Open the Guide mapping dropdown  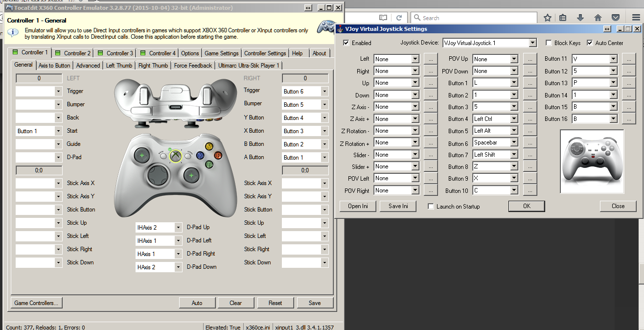(58, 144)
